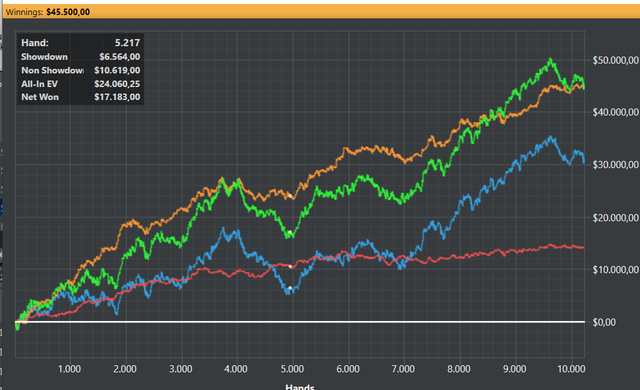Click the 10.000 x-axis tick label

coord(571,369)
